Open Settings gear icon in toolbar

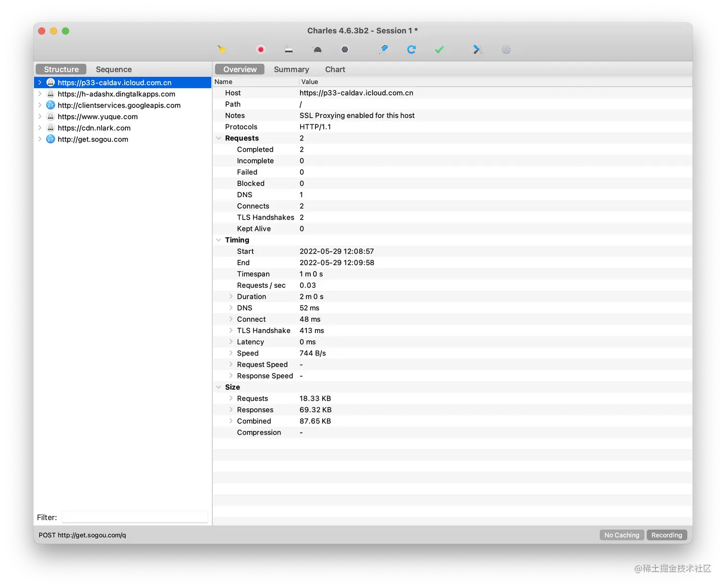(506, 49)
